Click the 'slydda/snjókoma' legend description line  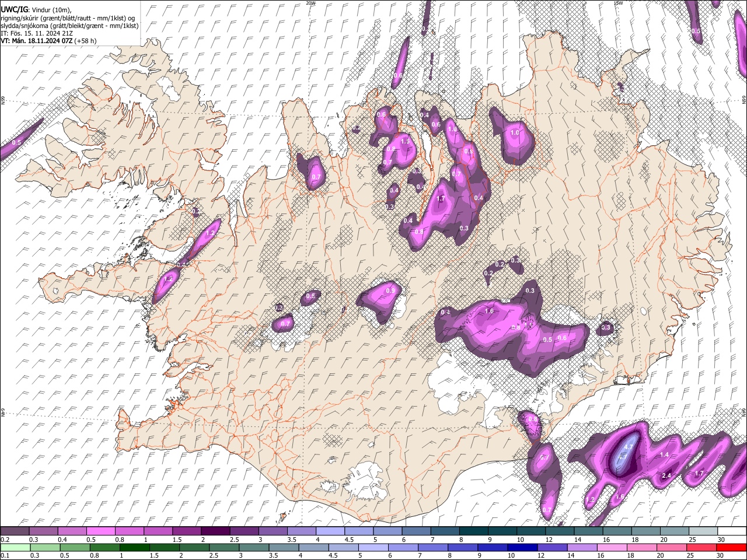pyautogui.click(x=69, y=26)
